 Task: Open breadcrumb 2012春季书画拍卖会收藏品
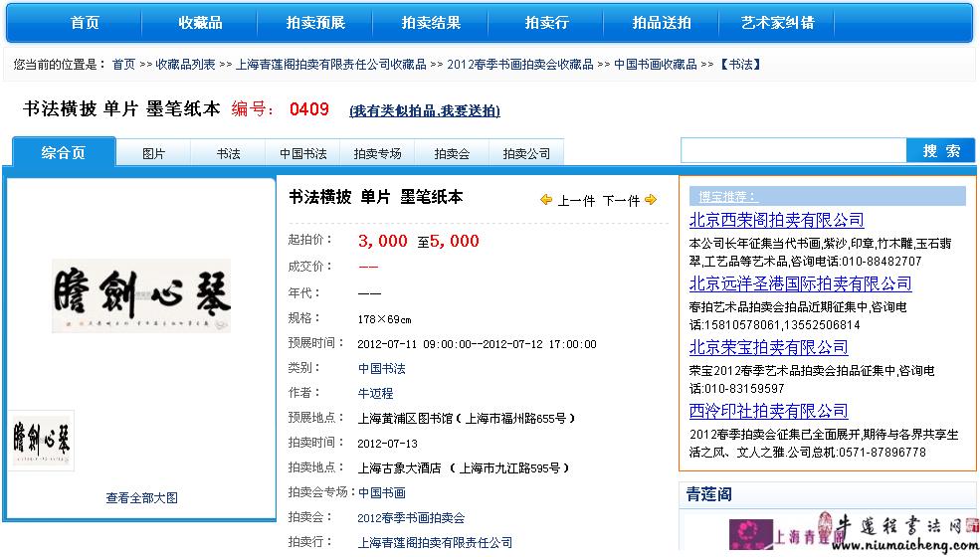coord(520,65)
